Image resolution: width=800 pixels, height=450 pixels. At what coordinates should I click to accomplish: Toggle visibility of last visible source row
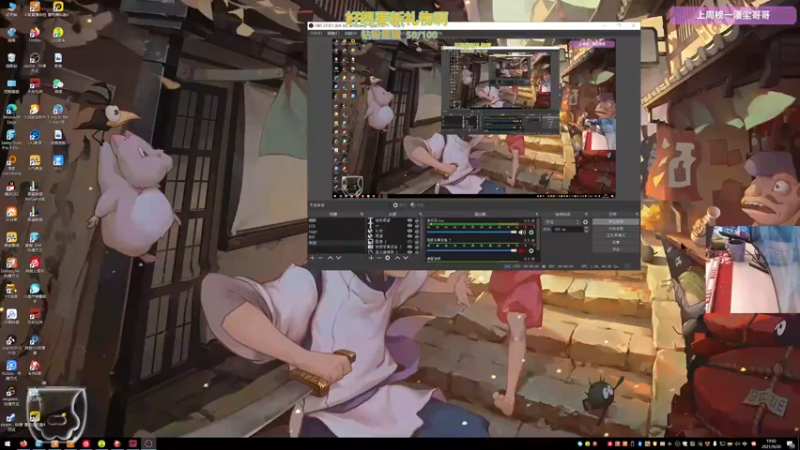pyautogui.click(x=410, y=252)
